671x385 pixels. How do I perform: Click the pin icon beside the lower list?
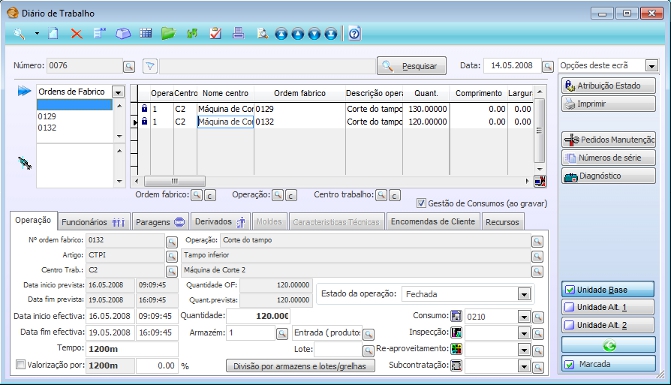point(25,163)
